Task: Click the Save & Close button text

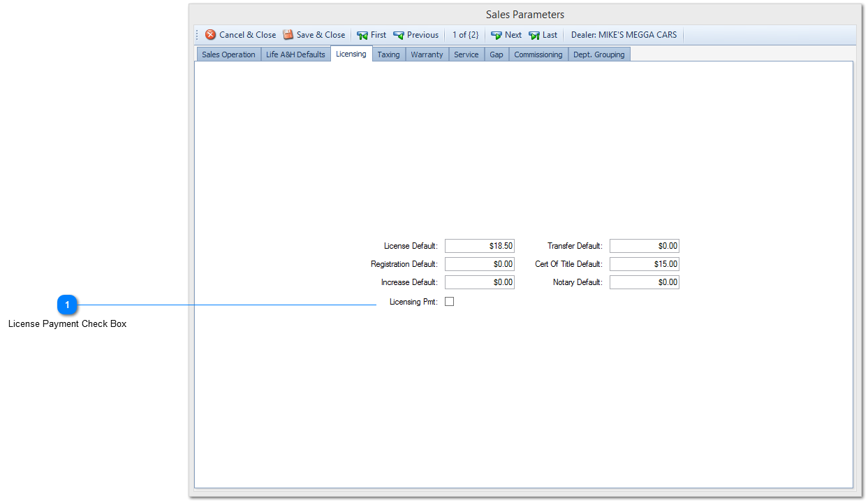Action: pos(321,35)
